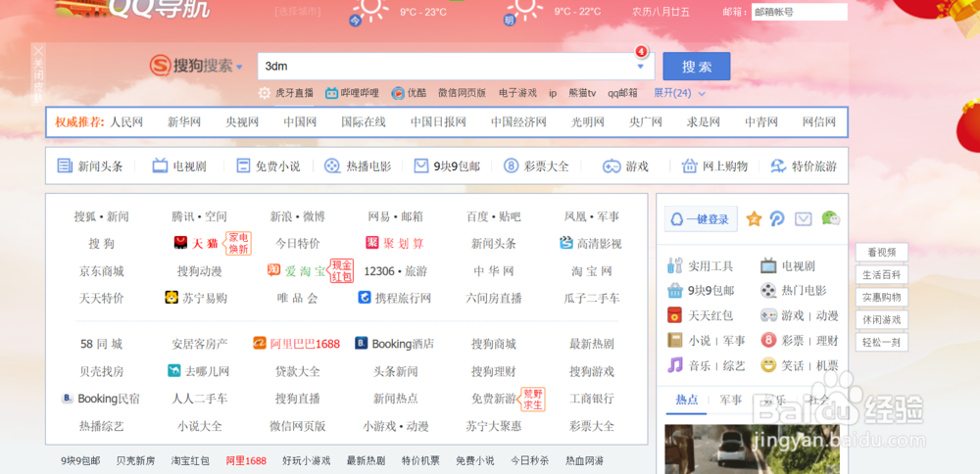Open 新华网 link
The width and height of the screenshot is (980, 474).
click(184, 121)
